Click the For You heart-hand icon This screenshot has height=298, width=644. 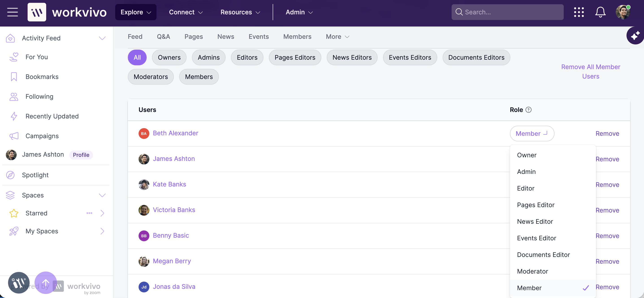point(14,57)
